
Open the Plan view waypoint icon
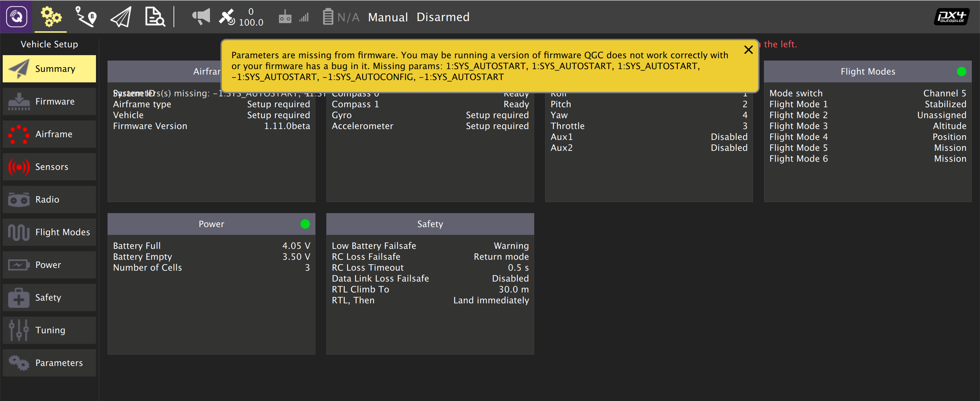click(86, 17)
